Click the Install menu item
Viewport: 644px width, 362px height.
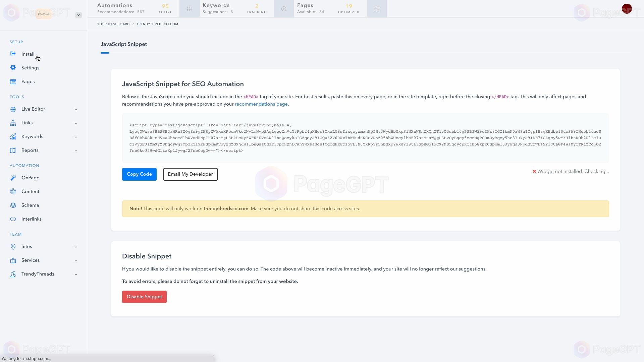[28, 54]
